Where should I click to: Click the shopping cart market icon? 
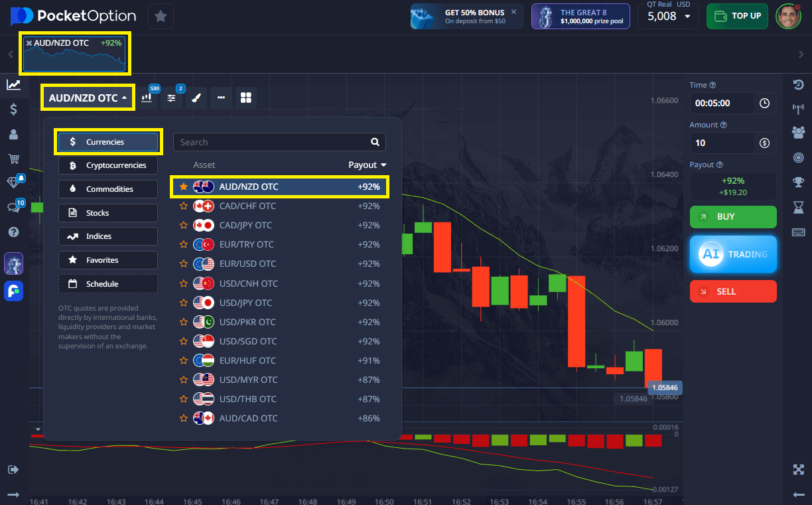click(x=13, y=159)
